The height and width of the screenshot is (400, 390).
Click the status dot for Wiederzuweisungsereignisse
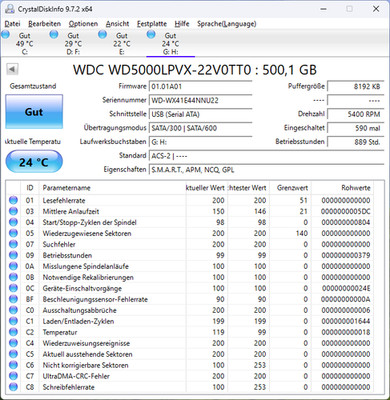(x=13, y=343)
